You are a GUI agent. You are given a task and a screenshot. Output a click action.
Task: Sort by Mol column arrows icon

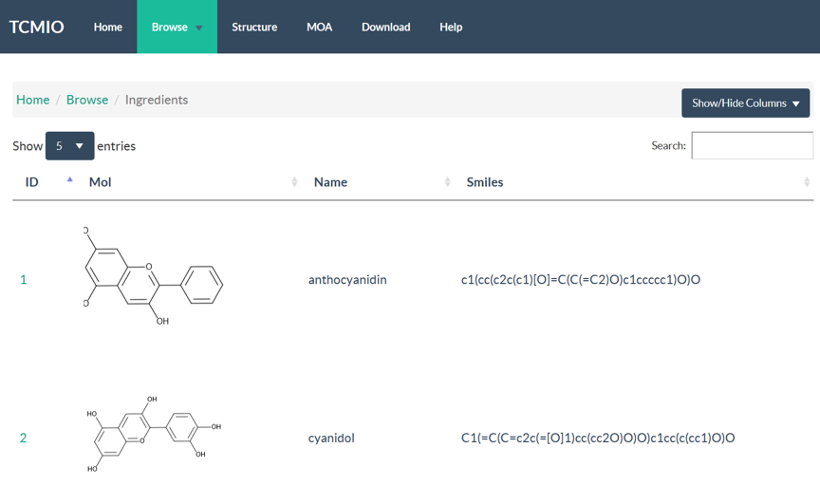tap(294, 182)
